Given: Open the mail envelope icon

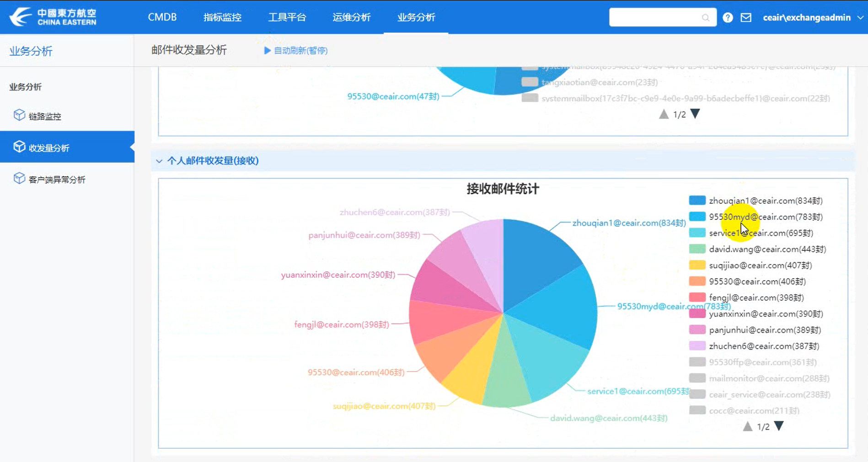Looking at the screenshot, I should (746, 17).
